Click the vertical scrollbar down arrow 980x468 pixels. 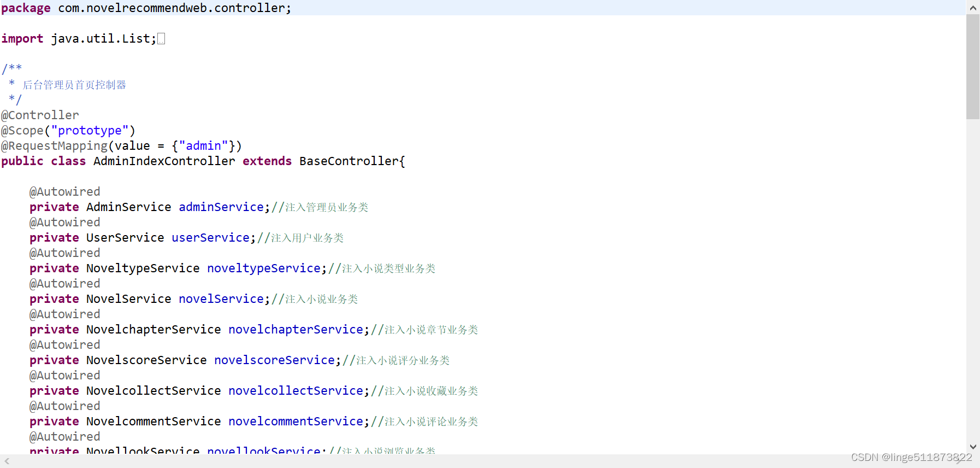973,447
